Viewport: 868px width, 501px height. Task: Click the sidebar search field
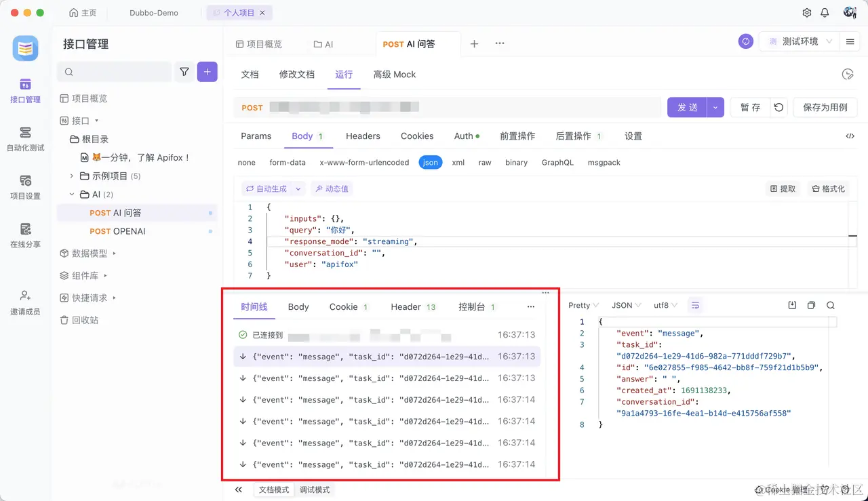115,72
